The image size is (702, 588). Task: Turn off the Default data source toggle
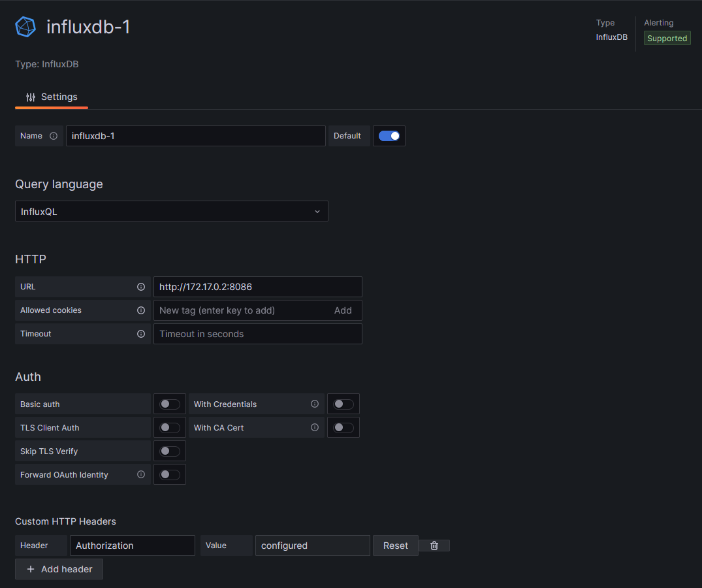[x=389, y=136]
